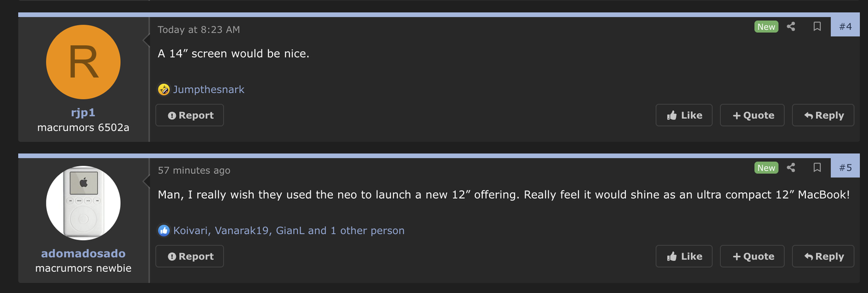This screenshot has width=868, height=293.
Task: Open the post number #4 permalink
Action: pyautogui.click(x=845, y=26)
